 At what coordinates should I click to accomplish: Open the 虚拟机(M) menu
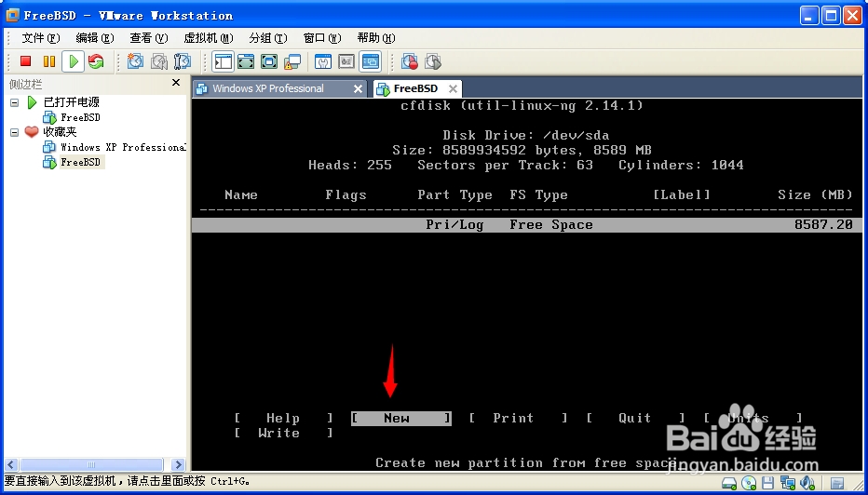209,37
